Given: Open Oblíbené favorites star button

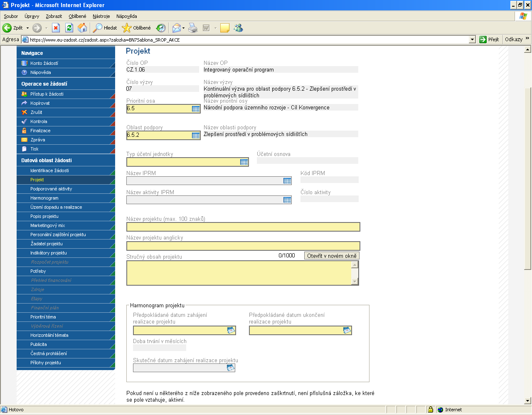Looking at the screenshot, I should [136, 28].
